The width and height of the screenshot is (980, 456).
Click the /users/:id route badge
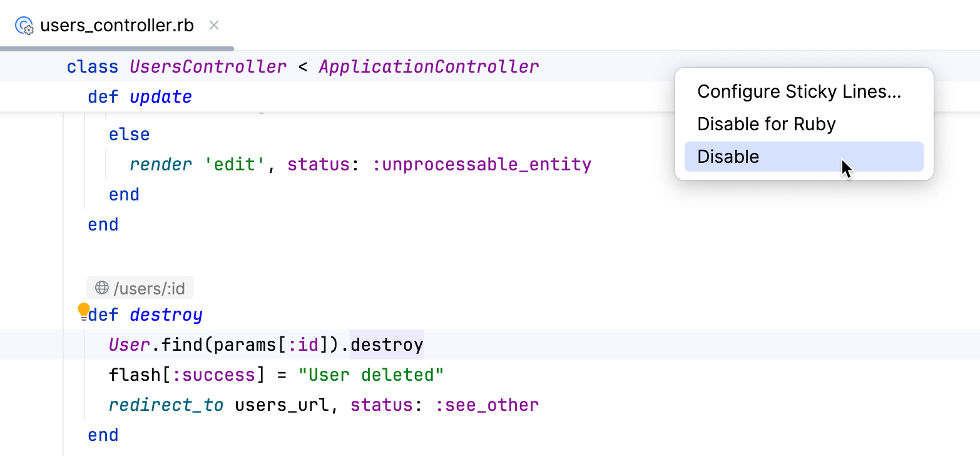click(140, 288)
